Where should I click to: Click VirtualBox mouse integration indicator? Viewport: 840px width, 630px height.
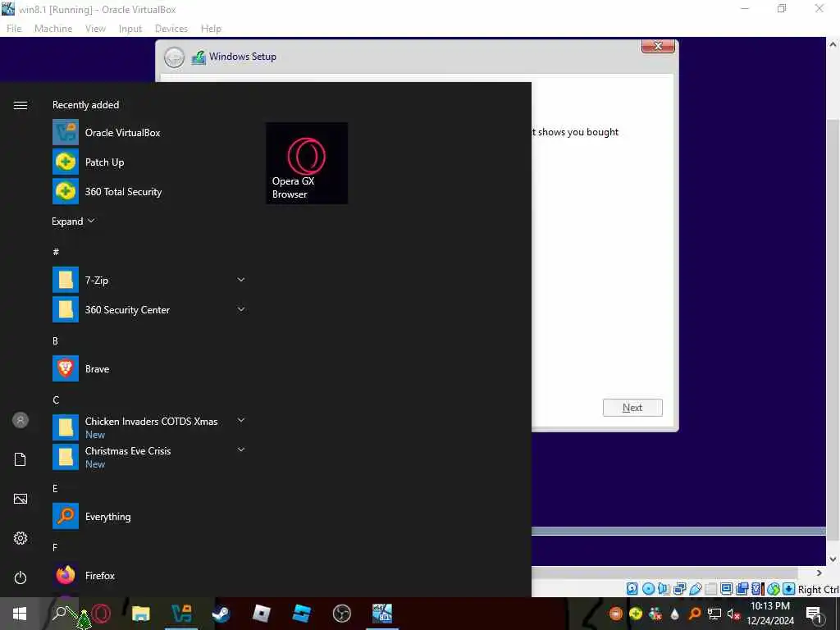773,589
